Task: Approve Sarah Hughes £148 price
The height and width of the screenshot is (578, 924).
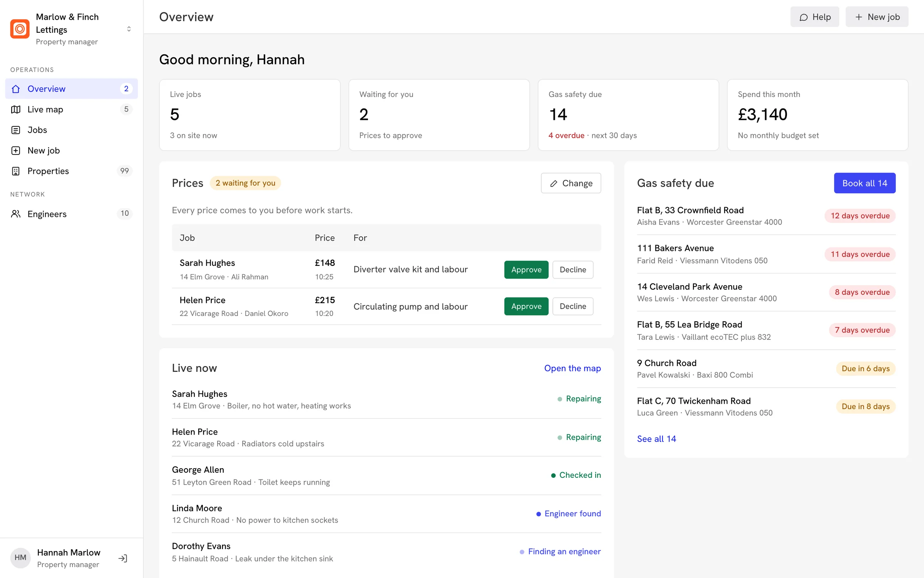Action: (x=526, y=269)
